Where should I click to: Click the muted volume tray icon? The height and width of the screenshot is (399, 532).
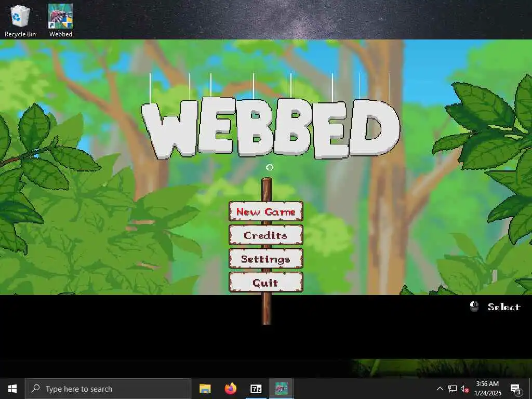(x=464, y=389)
